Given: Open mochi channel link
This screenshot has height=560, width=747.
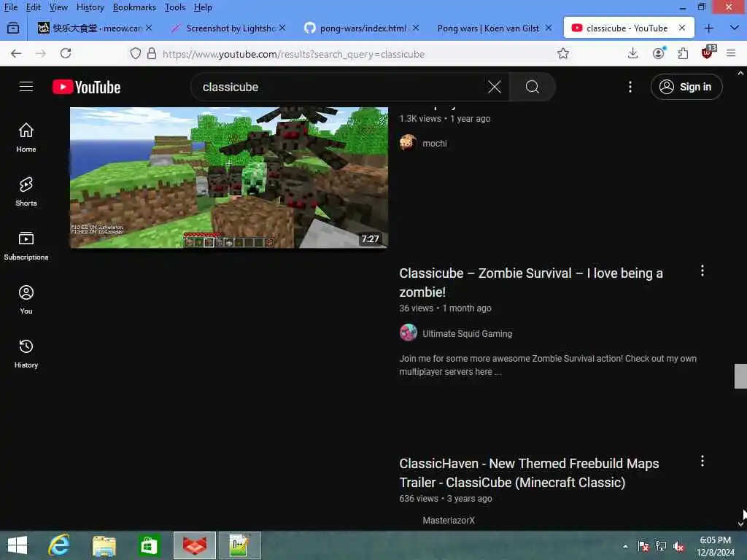Looking at the screenshot, I should pos(435,144).
